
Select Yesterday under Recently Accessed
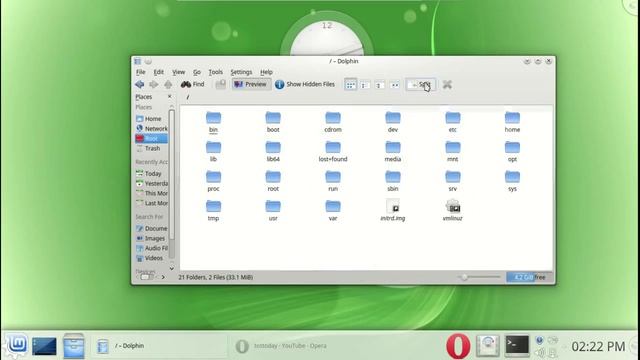(151, 183)
